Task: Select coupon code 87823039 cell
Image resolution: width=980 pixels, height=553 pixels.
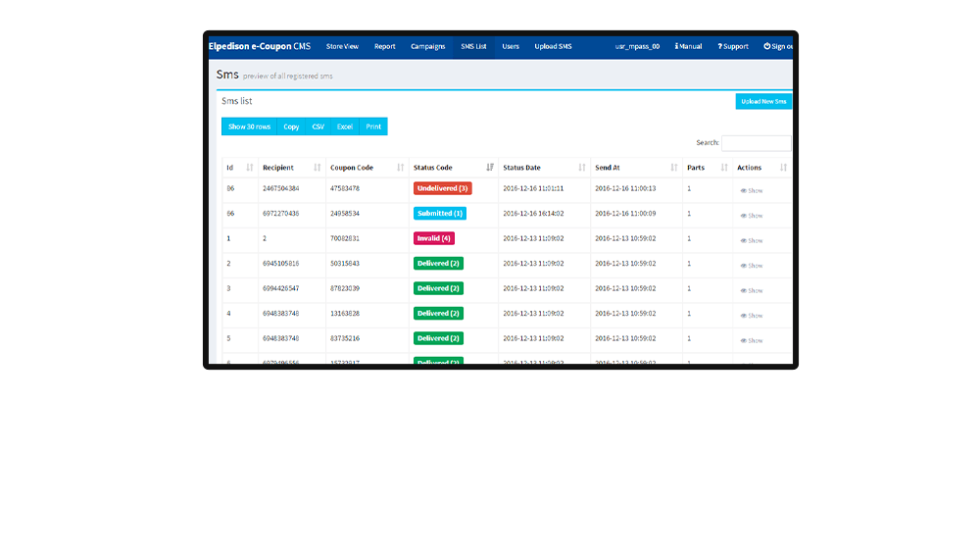Action: click(x=344, y=288)
